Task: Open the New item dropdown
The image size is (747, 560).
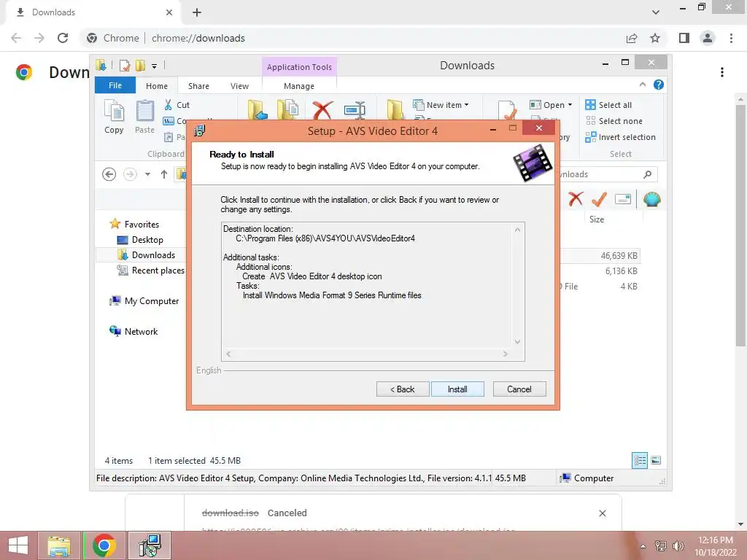Action: click(441, 105)
